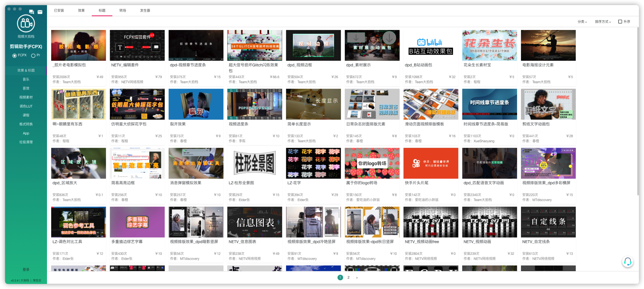Open the 排序方式 dropdown
This screenshot has width=644, height=289.
click(x=603, y=22)
